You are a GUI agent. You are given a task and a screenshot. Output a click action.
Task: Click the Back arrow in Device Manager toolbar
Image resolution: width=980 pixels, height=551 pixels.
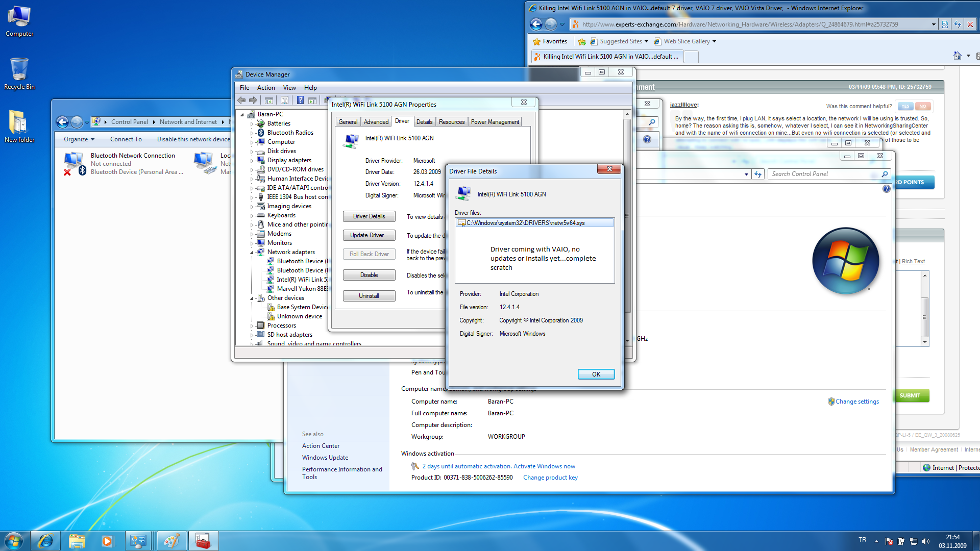click(x=241, y=101)
